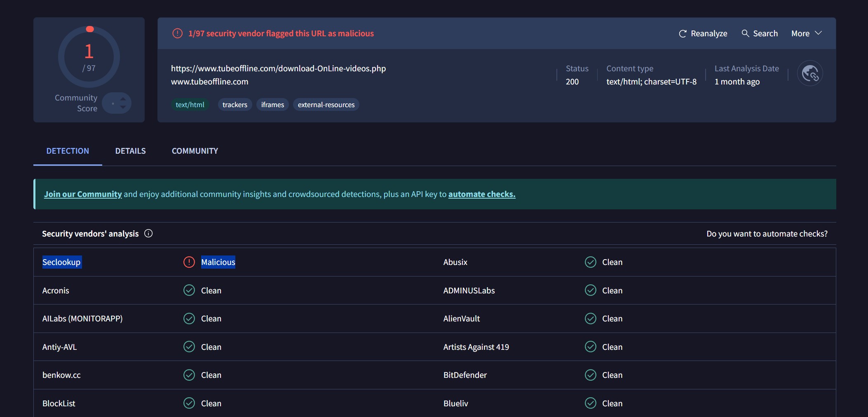Click the Clean checkmark icon for ADMINUSLabs
Screen dimensions: 868x417
pos(591,290)
